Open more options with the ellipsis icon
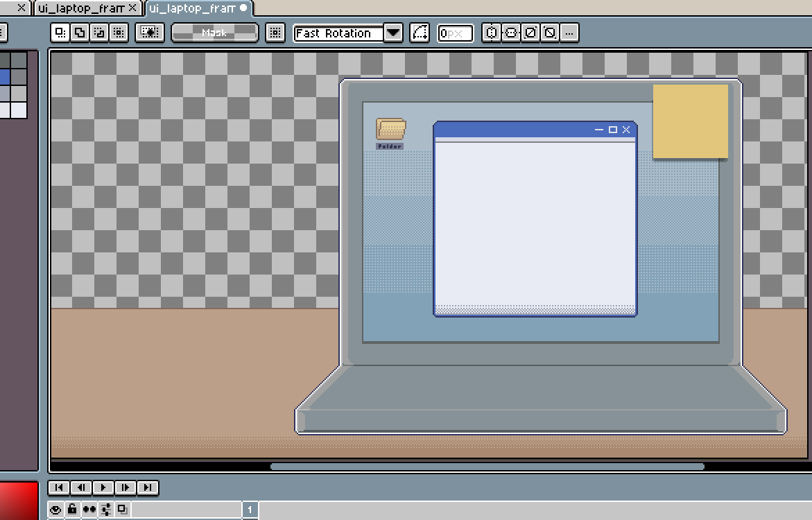The image size is (812, 520). (x=569, y=33)
